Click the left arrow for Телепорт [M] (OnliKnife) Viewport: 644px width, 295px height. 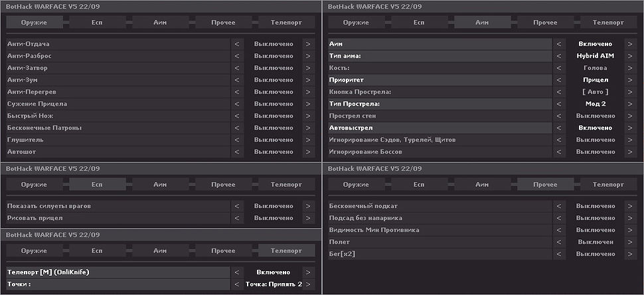click(236, 272)
